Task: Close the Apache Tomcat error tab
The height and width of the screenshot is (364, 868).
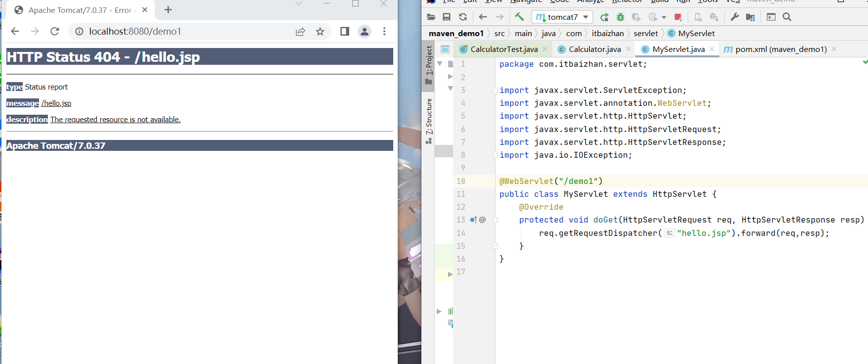Action: [145, 9]
